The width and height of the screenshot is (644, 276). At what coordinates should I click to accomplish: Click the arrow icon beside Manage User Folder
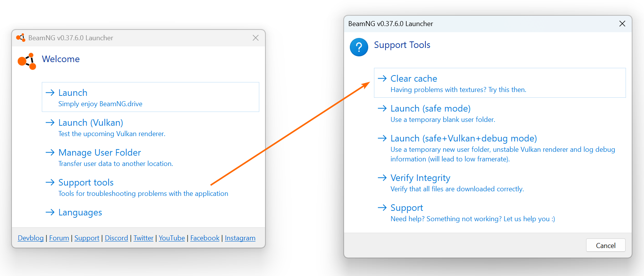pyautogui.click(x=50, y=152)
